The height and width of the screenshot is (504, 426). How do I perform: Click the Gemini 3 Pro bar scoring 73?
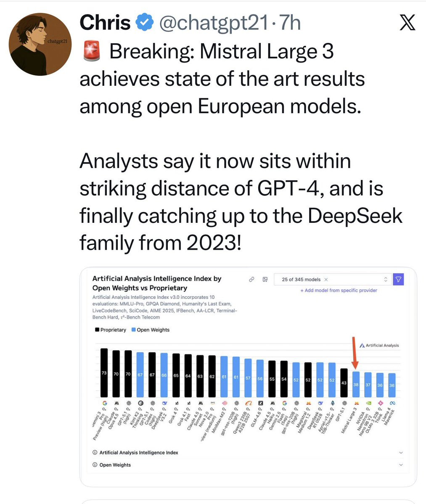104,373
